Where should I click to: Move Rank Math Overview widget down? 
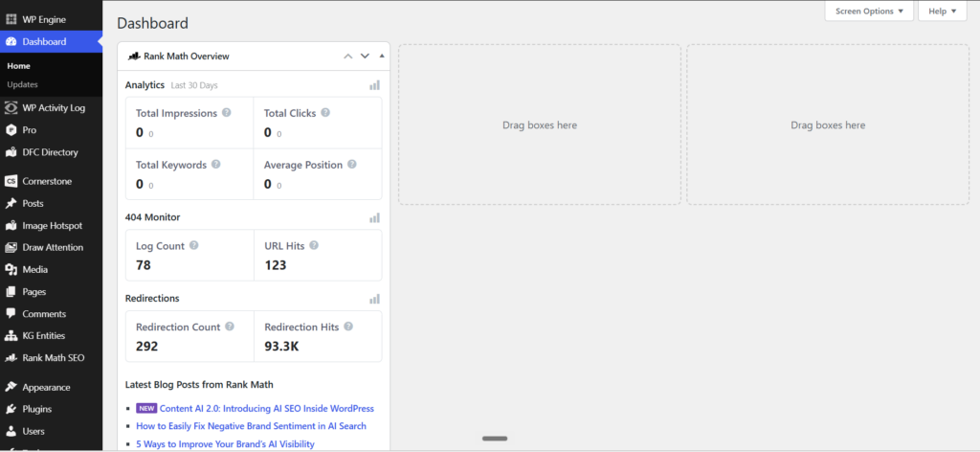365,56
